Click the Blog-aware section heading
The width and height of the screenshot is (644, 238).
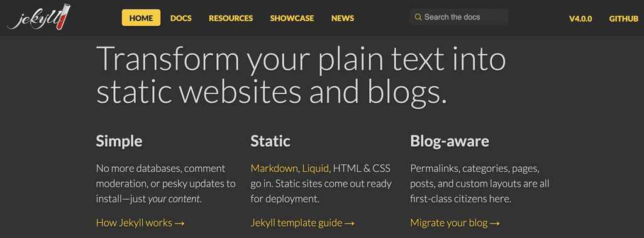pos(450,142)
